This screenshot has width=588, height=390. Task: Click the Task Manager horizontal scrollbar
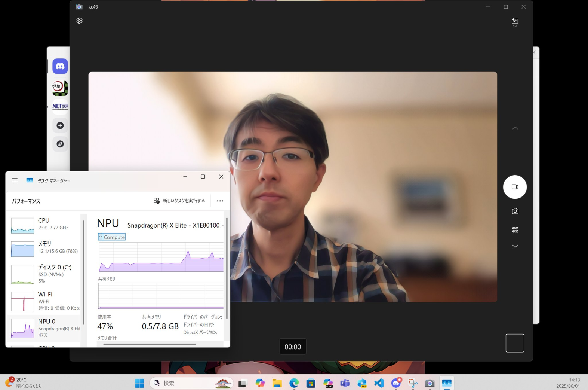(x=150, y=344)
